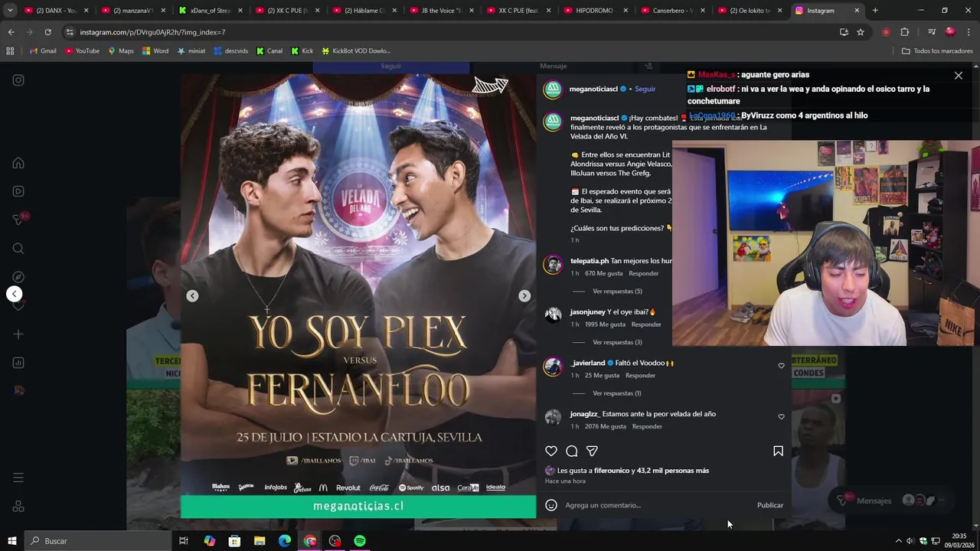
Task: Switch to Canserbero YouTube tab
Action: click(672, 11)
